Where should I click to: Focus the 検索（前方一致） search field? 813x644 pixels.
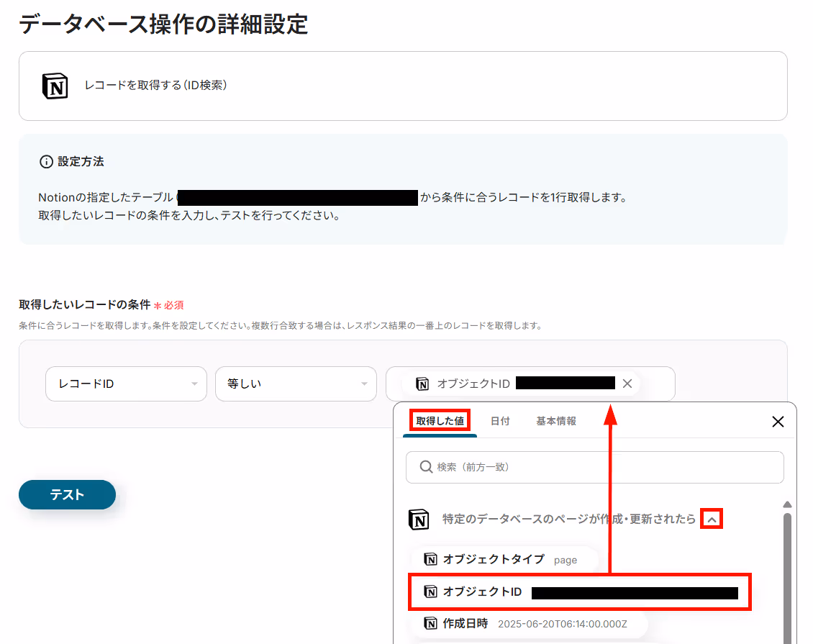[x=595, y=467]
